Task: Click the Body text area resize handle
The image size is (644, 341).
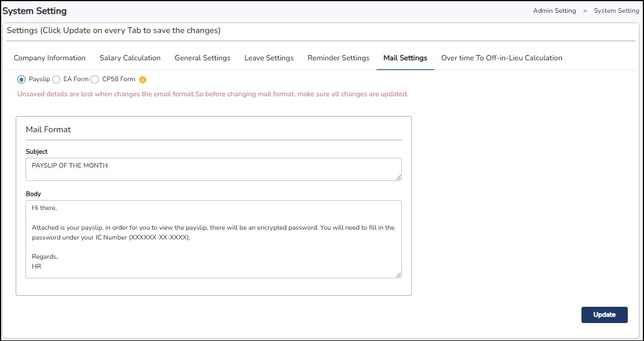Action: point(398,275)
